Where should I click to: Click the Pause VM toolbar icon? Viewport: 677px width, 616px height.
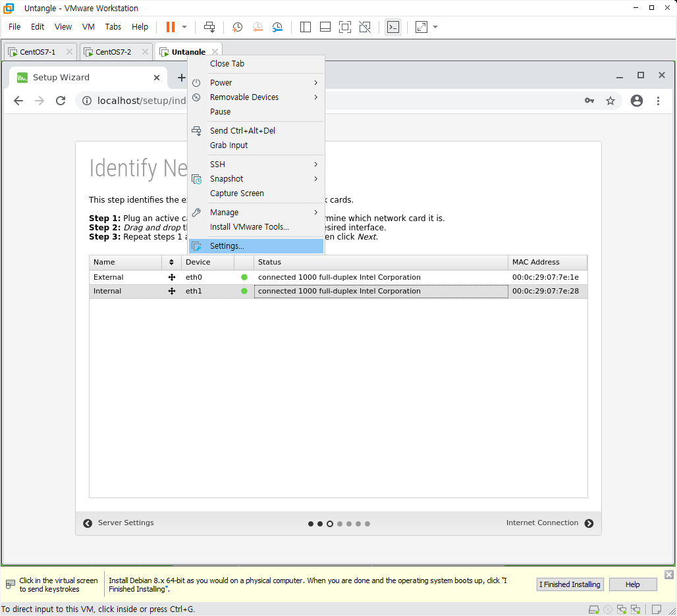[171, 27]
